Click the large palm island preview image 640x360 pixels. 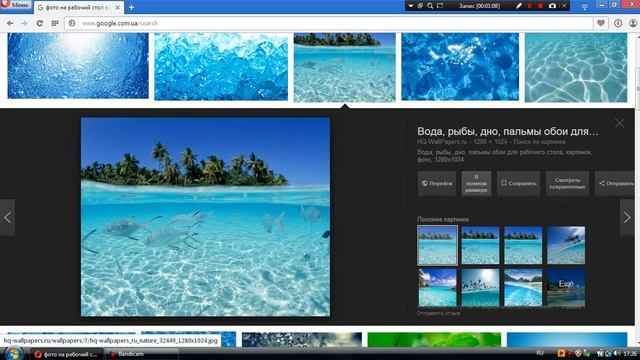click(205, 217)
